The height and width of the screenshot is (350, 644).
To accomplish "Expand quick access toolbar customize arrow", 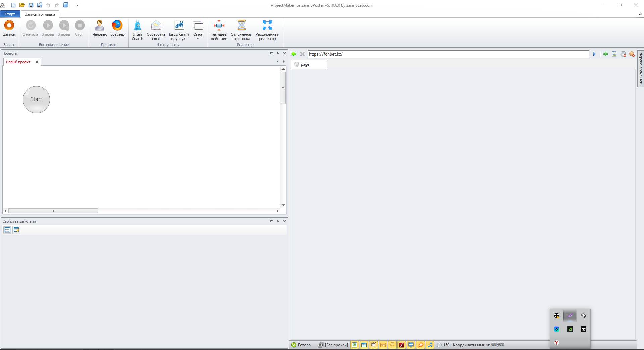I will tap(77, 5).
